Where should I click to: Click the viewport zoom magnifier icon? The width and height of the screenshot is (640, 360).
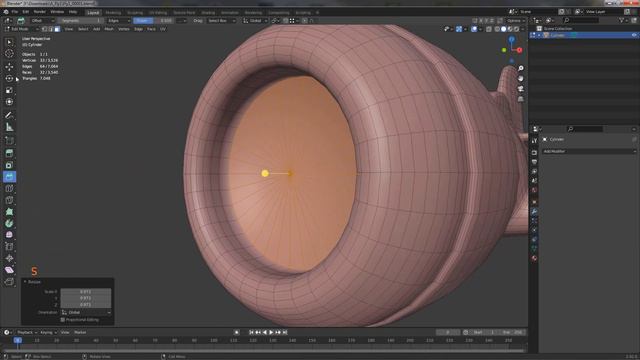point(521,68)
